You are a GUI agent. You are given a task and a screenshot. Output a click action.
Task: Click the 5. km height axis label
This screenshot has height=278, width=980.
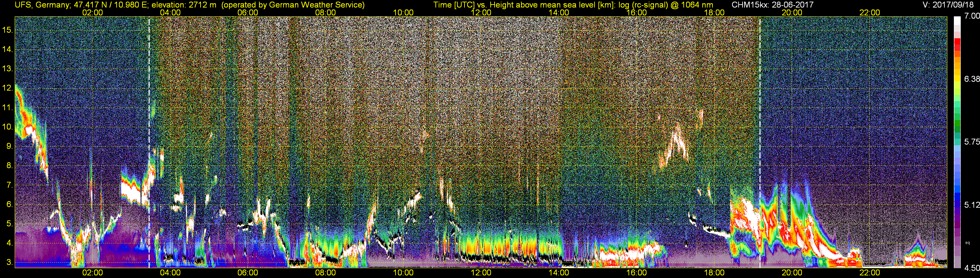9,224
